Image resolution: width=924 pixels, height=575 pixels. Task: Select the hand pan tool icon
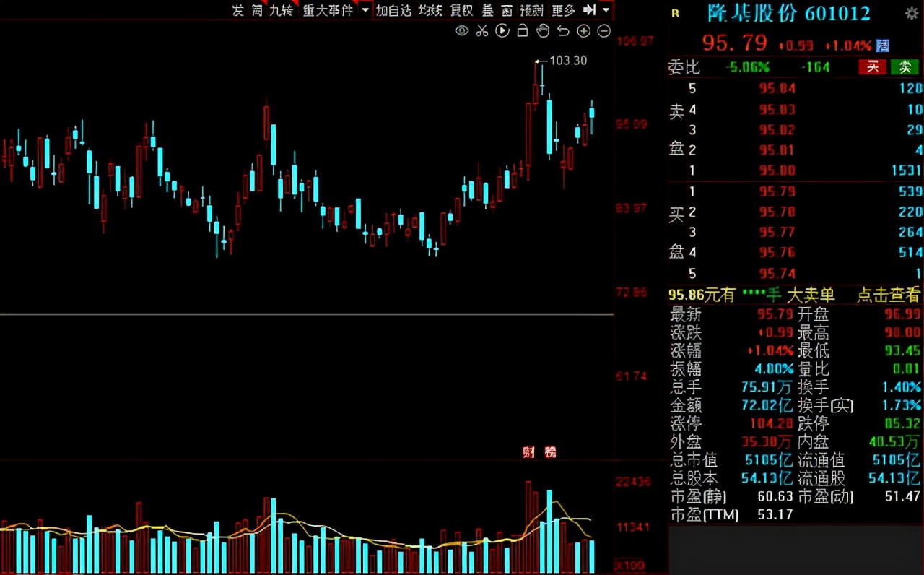(543, 30)
